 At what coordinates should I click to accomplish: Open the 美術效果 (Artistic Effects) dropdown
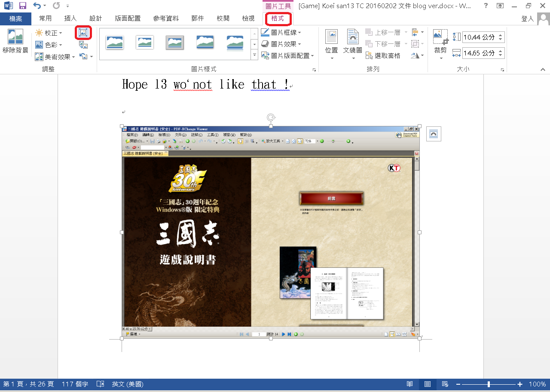[55, 56]
